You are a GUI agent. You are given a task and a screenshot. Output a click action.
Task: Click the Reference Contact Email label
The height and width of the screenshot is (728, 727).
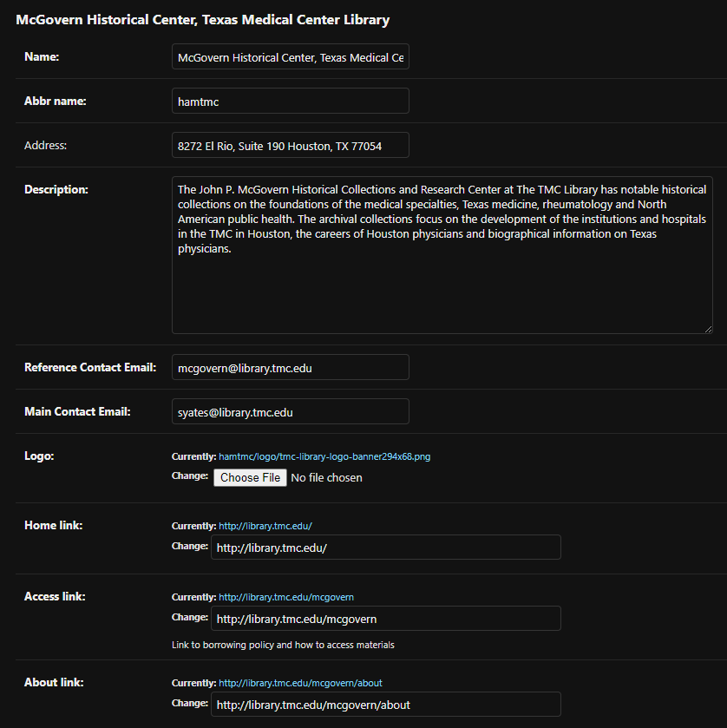[90, 368]
